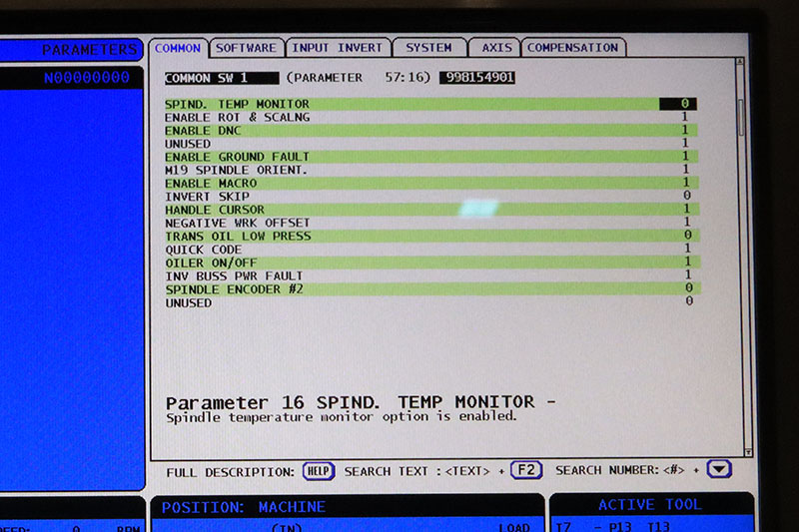Select the OILER ON/OFF row
This screenshot has width=799, height=532.
[x=432, y=263]
